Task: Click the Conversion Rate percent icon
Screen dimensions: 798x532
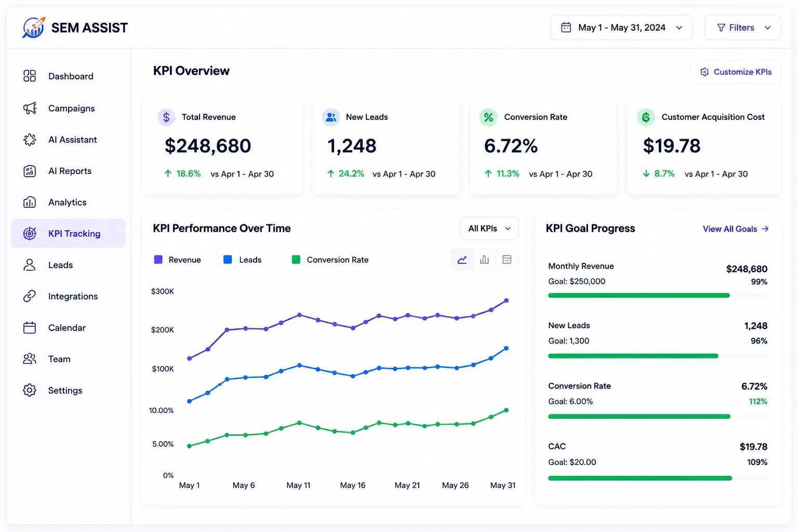Action: (x=488, y=117)
